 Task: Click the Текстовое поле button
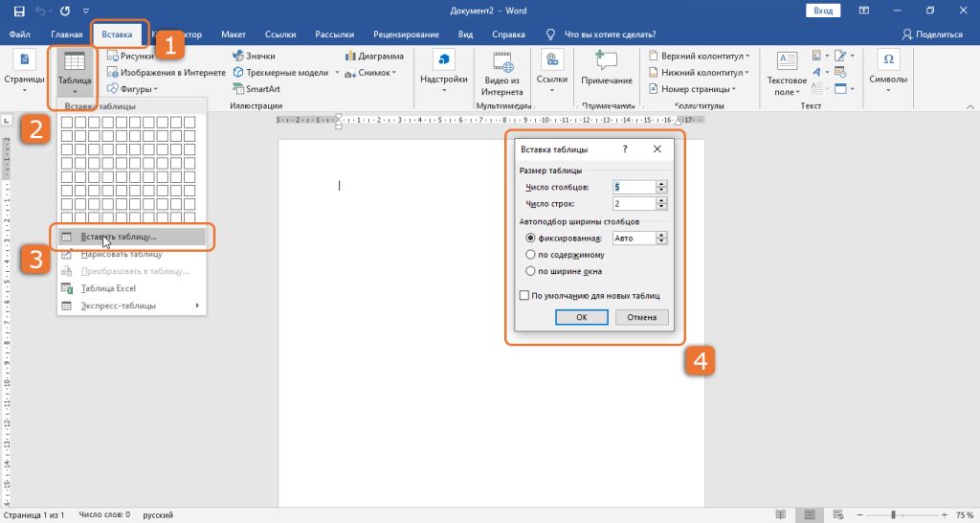tap(787, 74)
